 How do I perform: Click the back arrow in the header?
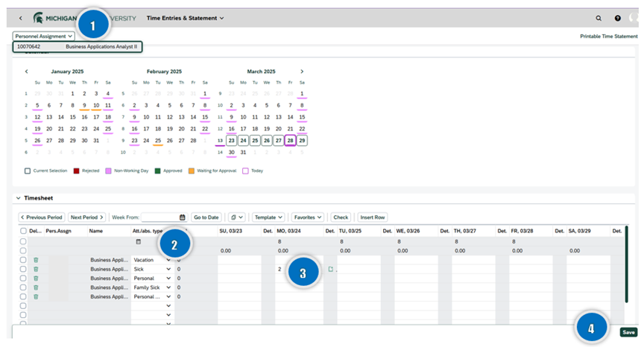pos(20,18)
